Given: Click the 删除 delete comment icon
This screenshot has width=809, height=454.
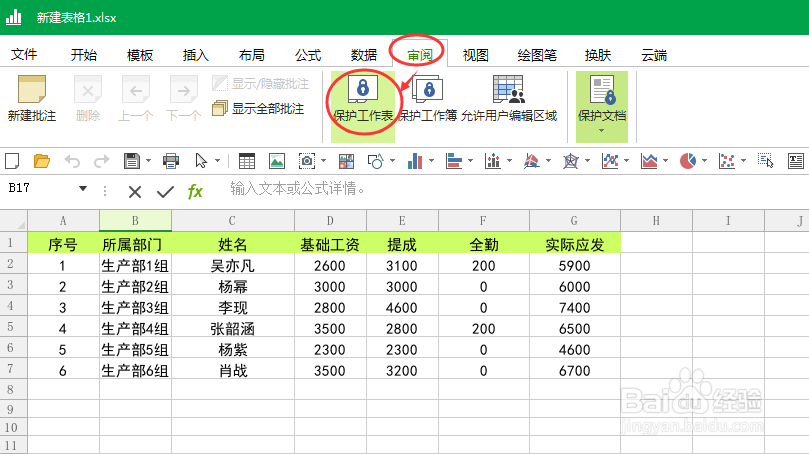Looking at the screenshot, I should (x=88, y=90).
